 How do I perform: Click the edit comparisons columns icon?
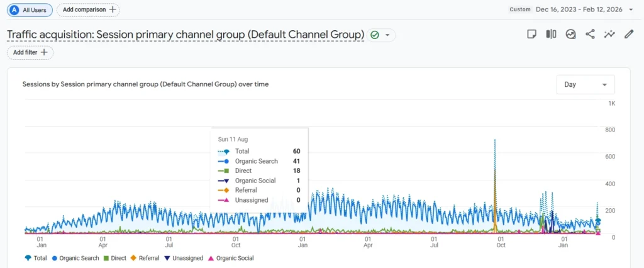tap(551, 34)
